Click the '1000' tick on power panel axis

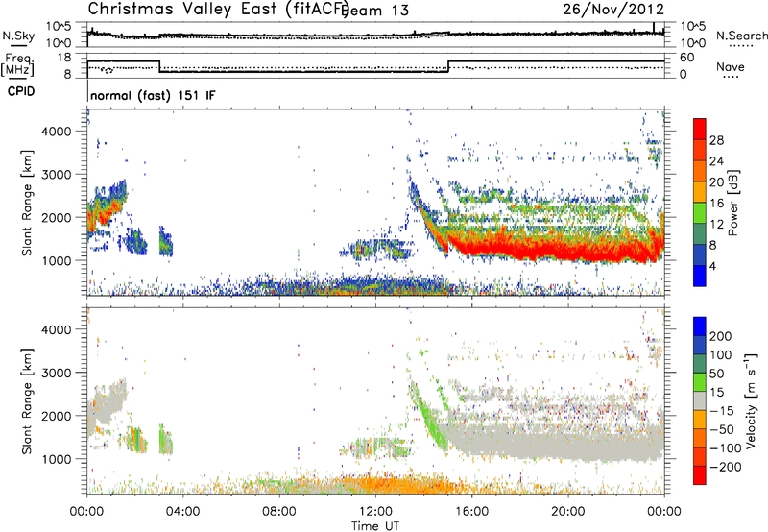click(57, 260)
